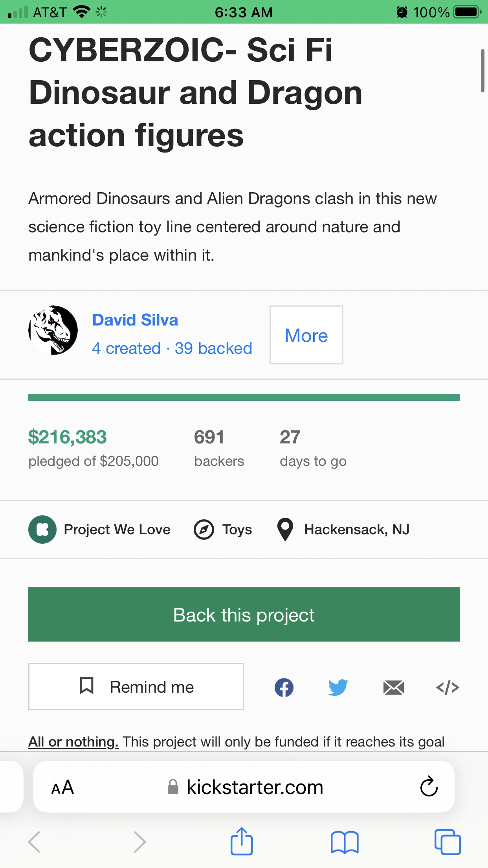Open the Toys category compass icon
The width and height of the screenshot is (488, 868).
[202, 529]
